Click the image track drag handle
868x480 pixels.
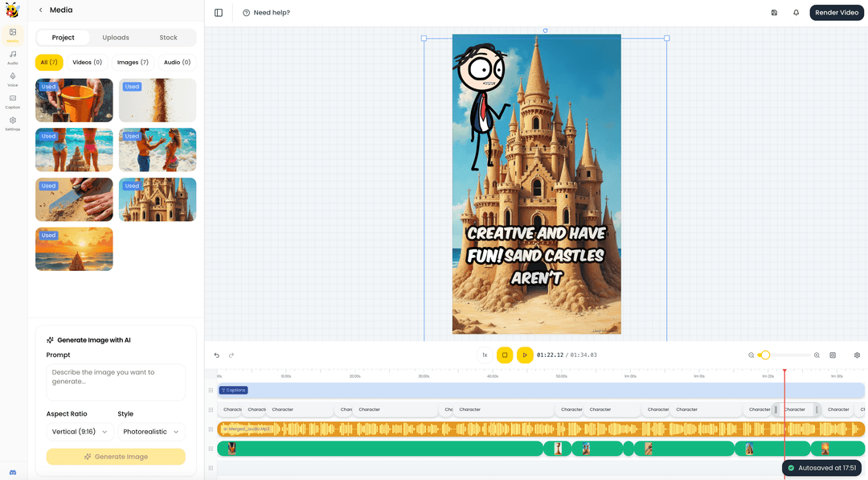pos(211,449)
